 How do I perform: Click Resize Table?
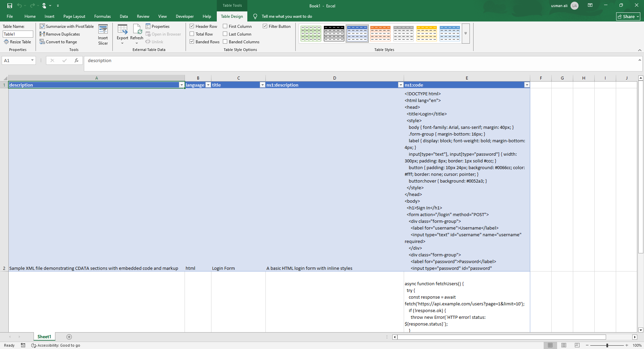click(x=17, y=42)
